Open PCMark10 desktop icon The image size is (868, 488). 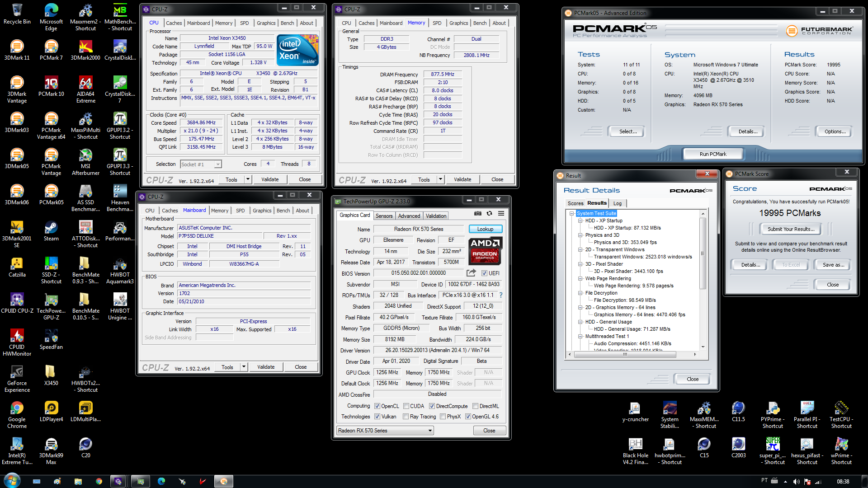[x=51, y=86]
